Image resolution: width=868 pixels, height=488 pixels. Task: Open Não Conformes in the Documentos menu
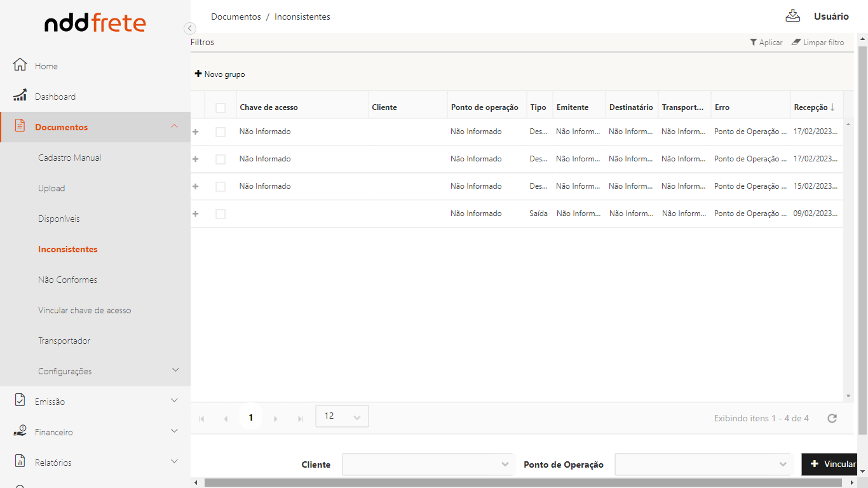67,280
